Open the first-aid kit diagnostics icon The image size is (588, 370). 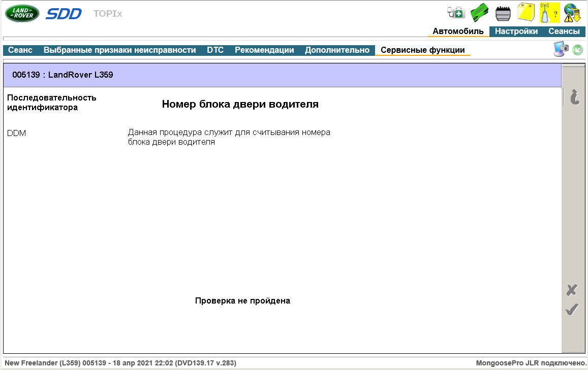456,13
